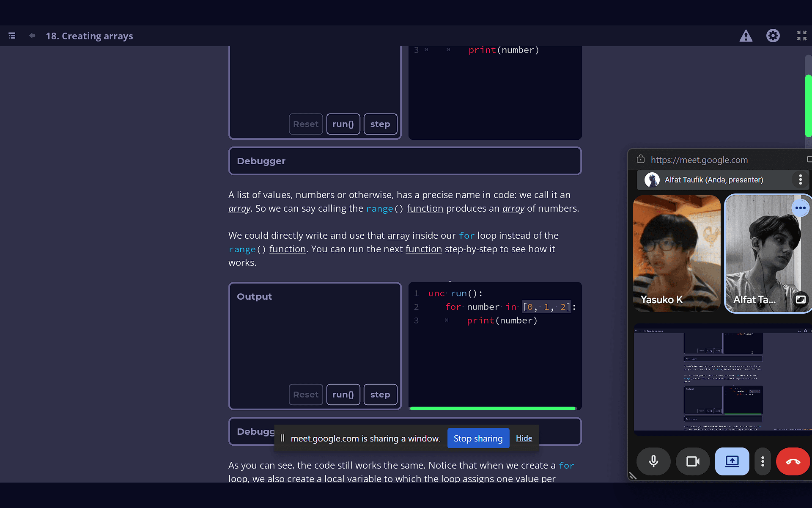Image resolution: width=812 pixels, height=508 pixels.
Task: Open the lesson list menu icon
Action: (12, 36)
